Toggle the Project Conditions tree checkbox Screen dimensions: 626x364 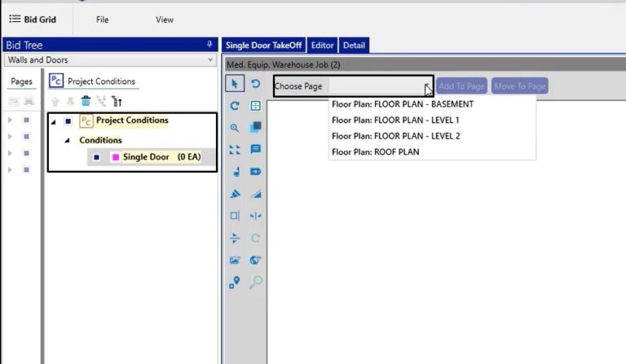click(x=68, y=121)
